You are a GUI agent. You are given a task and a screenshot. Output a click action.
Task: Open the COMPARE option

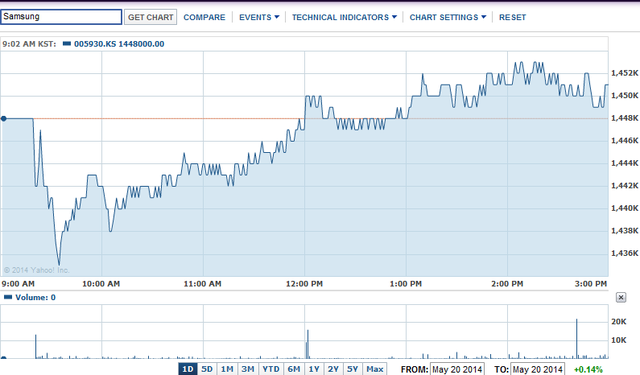[204, 17]
